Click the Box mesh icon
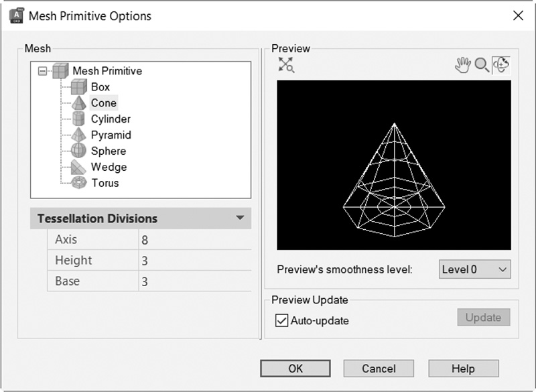This screenshot has height=392, width=536. click(x=78, y=87)
